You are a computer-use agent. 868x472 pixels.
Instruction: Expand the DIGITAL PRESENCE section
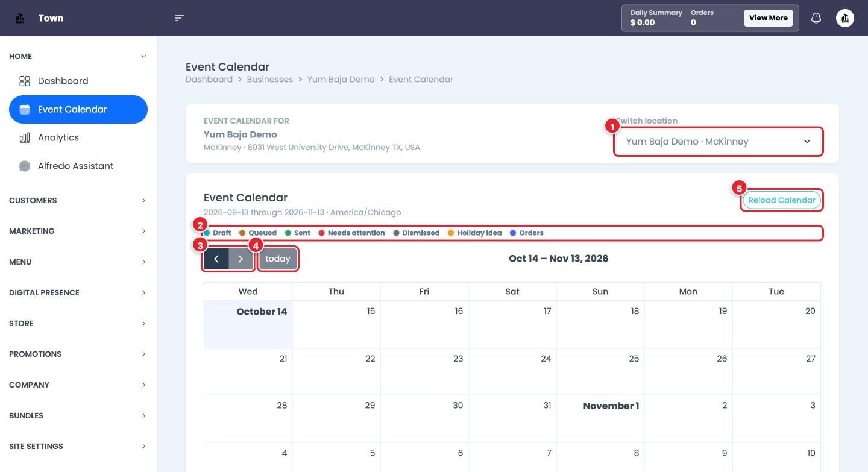point(78,292)
